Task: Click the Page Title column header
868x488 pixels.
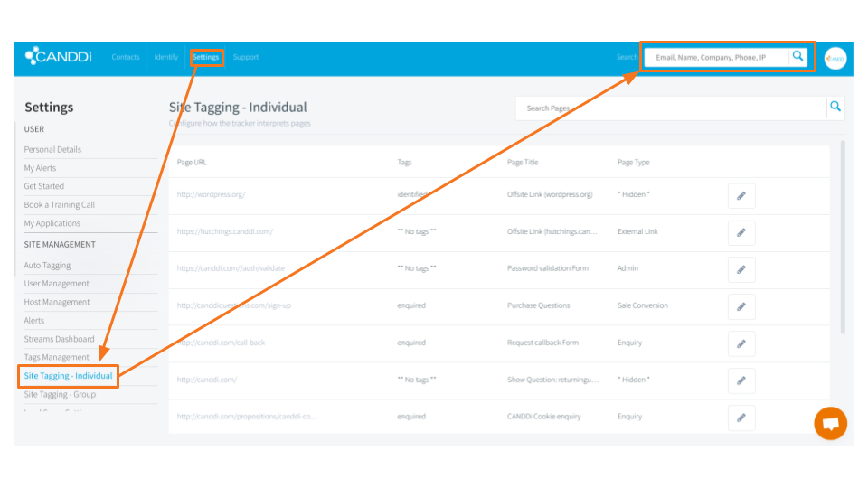Action: pos(523,162)
